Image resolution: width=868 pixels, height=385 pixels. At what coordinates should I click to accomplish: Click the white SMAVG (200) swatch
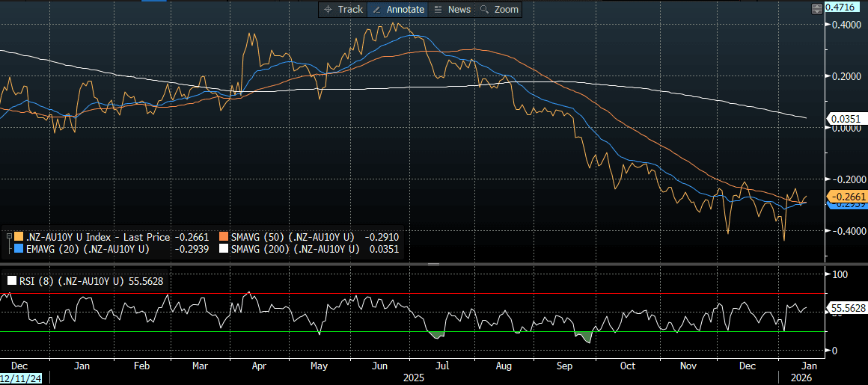[x=224, y=249]
